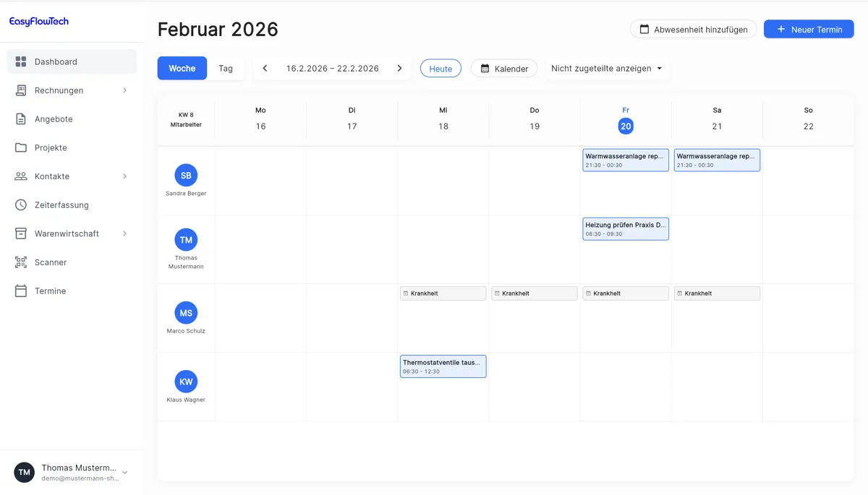
Task: Open the 'Nicht zugeteilte anzeigen' dropdown
Action: [607, 69]
